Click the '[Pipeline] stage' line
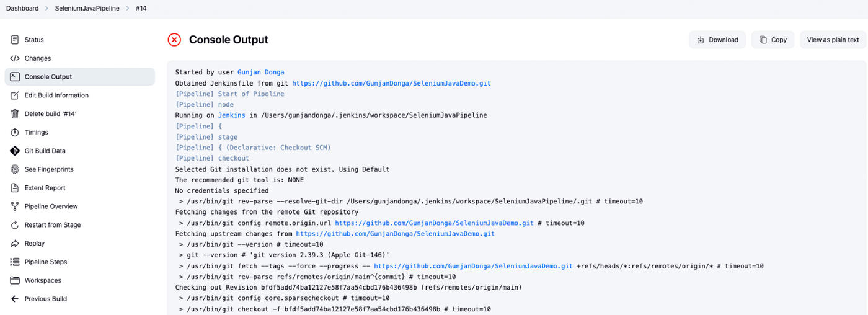 click(206, 137)
